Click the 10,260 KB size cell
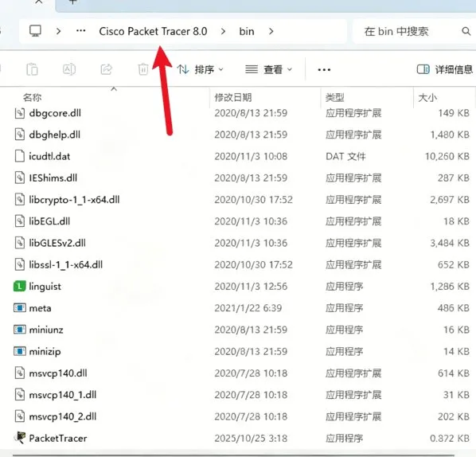 [447, 156]
